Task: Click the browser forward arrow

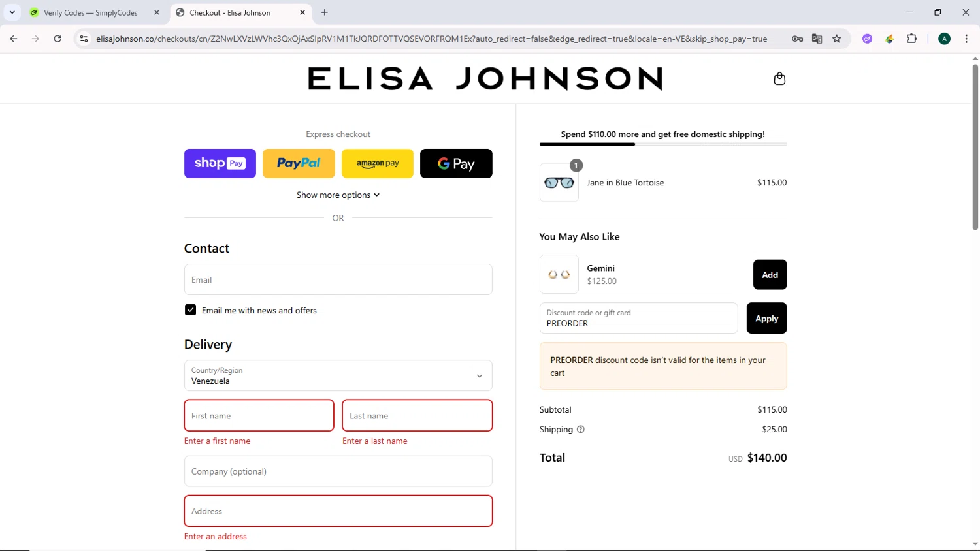Action: (x=35, y=39)
